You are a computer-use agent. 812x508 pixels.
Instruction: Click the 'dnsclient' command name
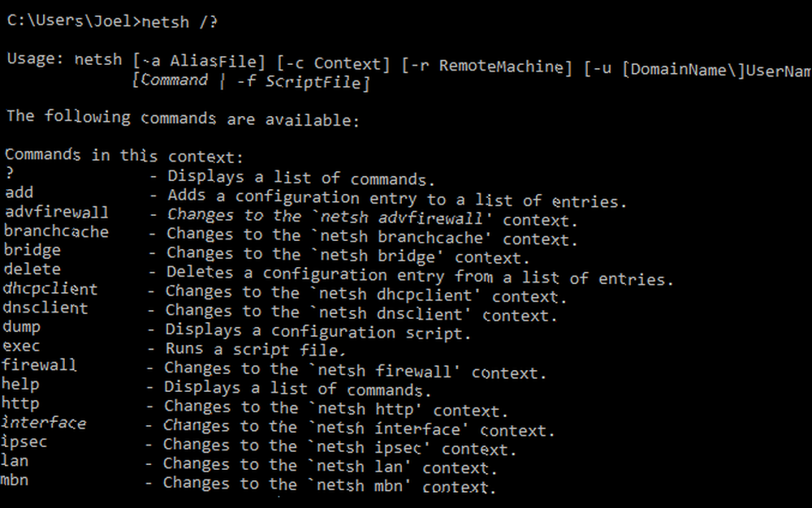tap(45, 308)
